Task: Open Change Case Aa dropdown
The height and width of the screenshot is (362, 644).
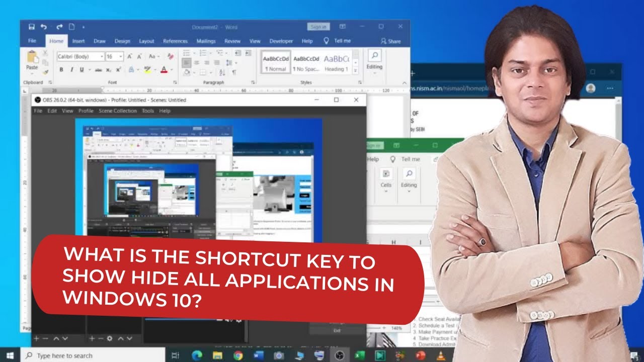Action: [153, 56]
